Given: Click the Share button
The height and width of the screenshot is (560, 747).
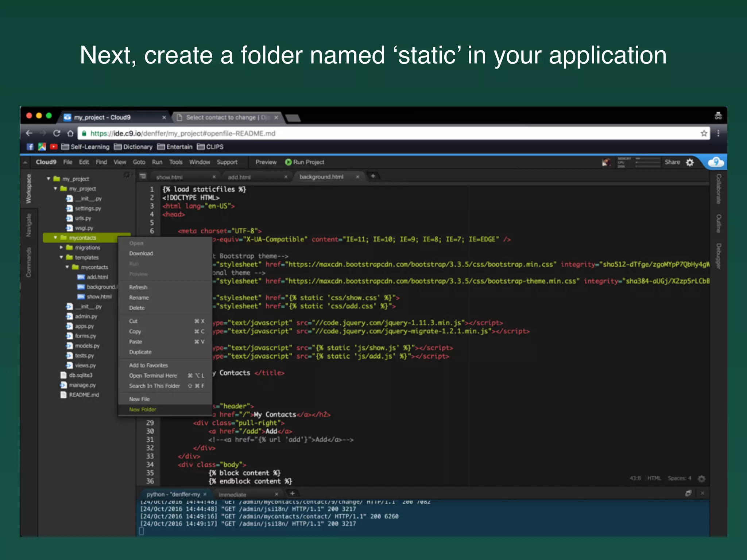Looking at the screenshot, I should (672, 162).
